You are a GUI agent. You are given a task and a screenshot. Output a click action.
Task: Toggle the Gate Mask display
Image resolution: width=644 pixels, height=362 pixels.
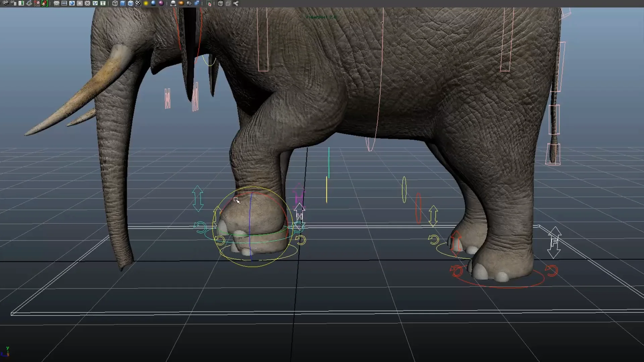79,3
